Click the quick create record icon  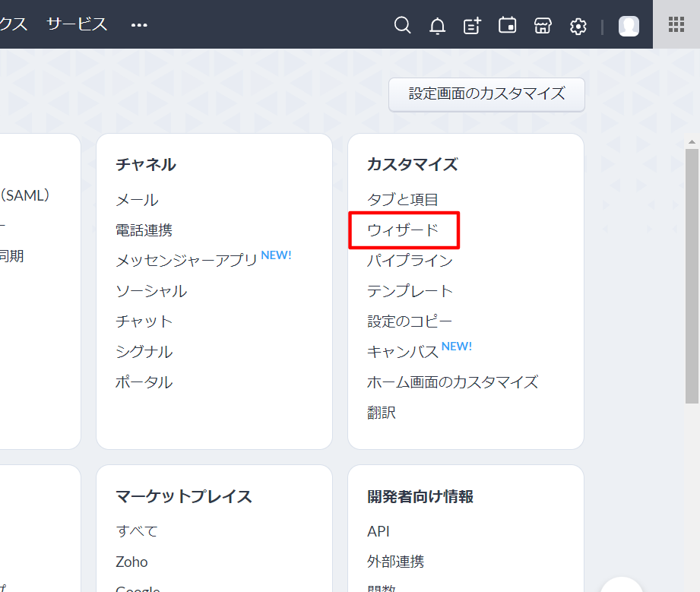pos(472,26)
